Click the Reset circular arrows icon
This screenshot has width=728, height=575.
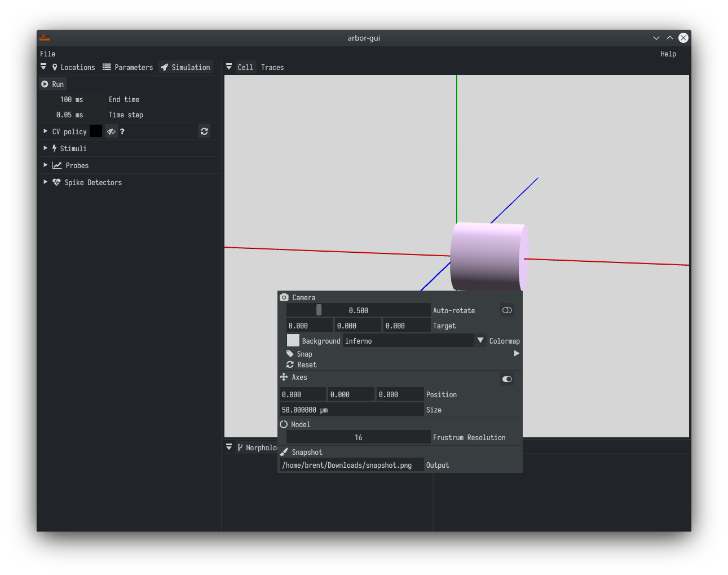(290, 365)
